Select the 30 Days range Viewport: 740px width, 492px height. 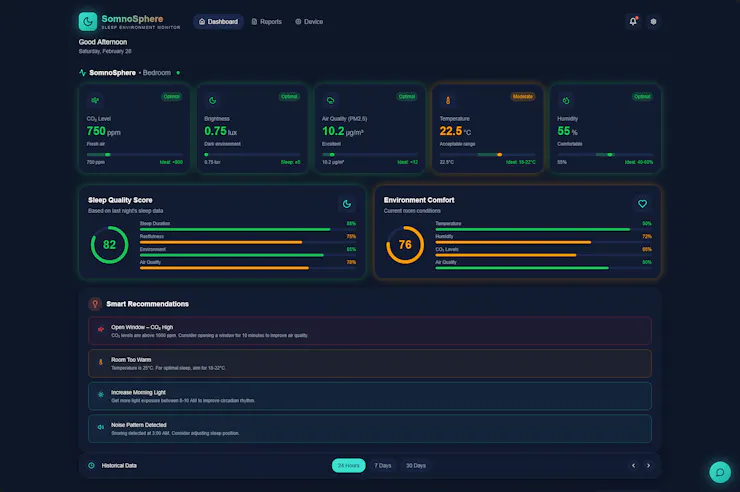[x=416, y=466]
